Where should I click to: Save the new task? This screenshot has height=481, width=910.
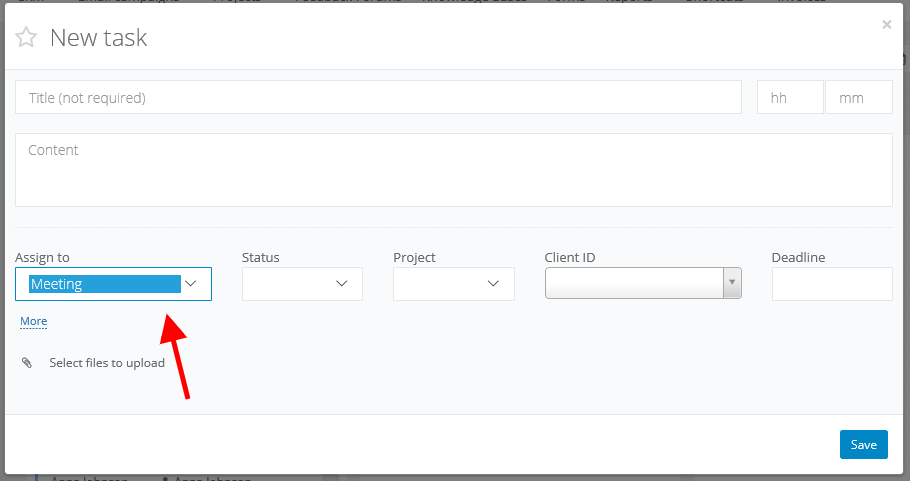863,445
